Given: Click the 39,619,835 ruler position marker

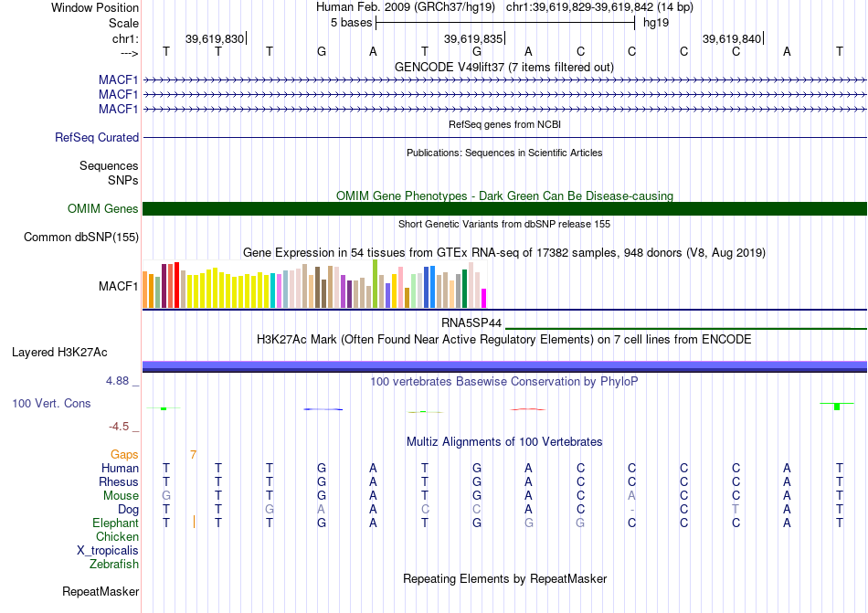Looking at the screenshot, I should click(473, 38).
